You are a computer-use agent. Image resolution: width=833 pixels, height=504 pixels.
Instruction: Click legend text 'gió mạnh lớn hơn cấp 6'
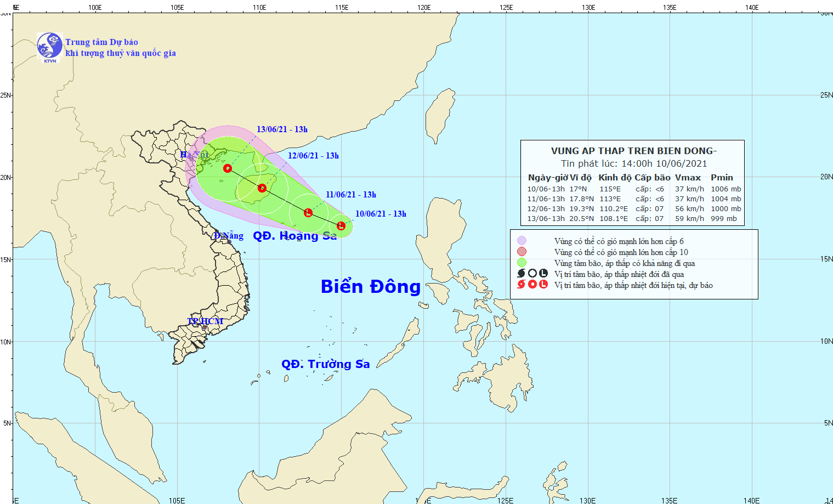coord(644,241)
